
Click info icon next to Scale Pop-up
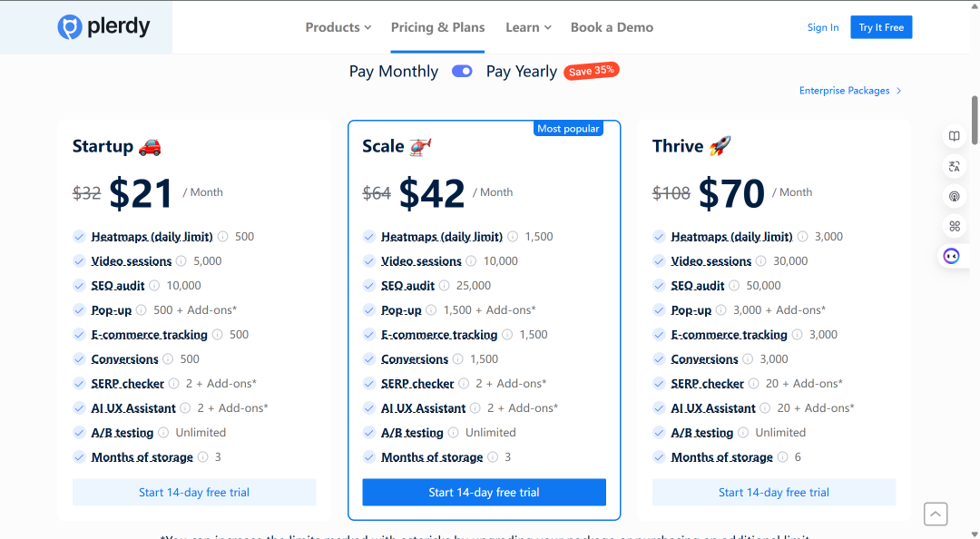[431, 309]
